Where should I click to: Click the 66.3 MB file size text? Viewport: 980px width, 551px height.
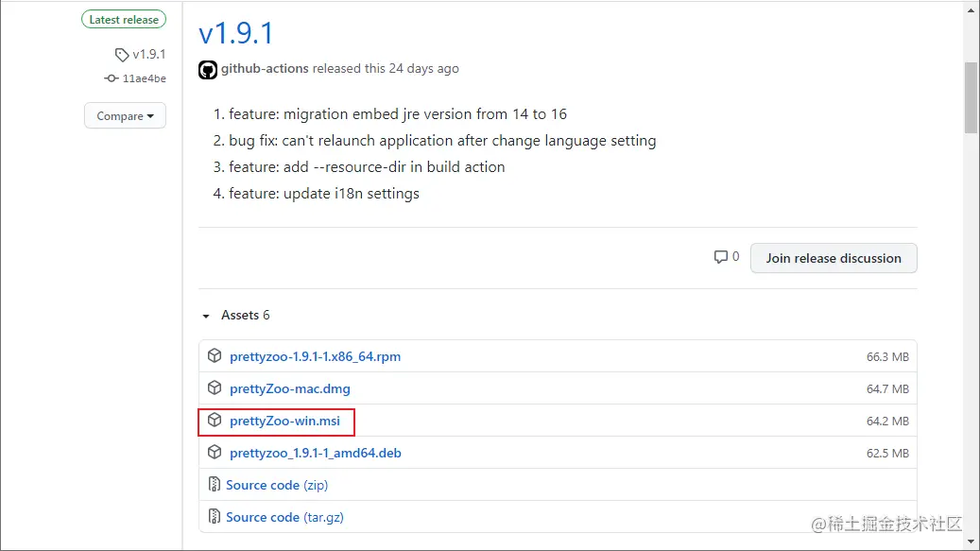click(887, 356)
